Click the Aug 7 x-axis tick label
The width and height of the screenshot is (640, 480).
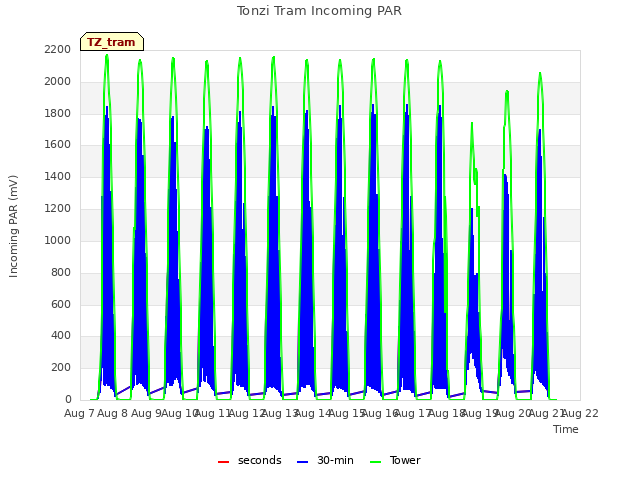point(79,413)
